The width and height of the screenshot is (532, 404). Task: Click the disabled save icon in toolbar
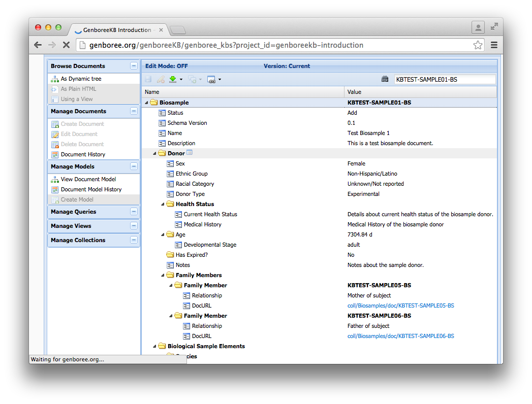pos(148,79)
